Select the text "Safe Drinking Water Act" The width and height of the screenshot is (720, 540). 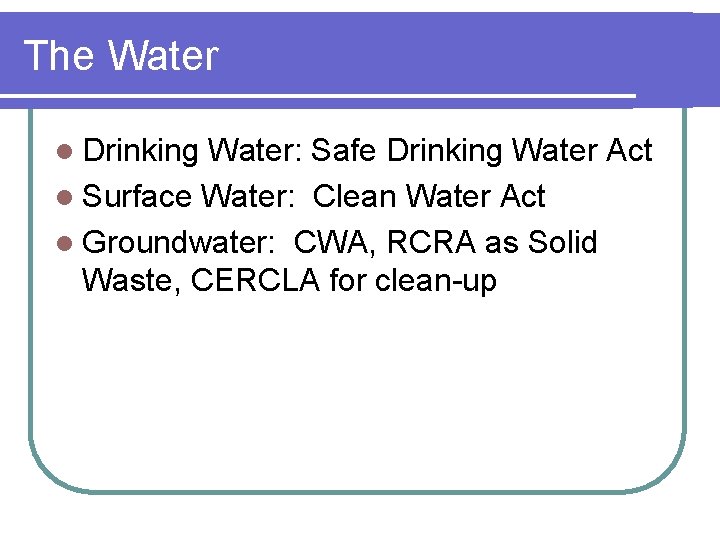tap(481, 151)
